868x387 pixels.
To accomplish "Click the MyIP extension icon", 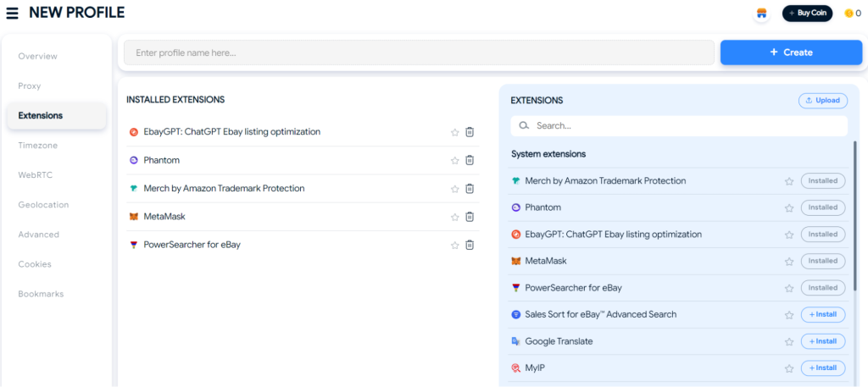I will (516, 368).
